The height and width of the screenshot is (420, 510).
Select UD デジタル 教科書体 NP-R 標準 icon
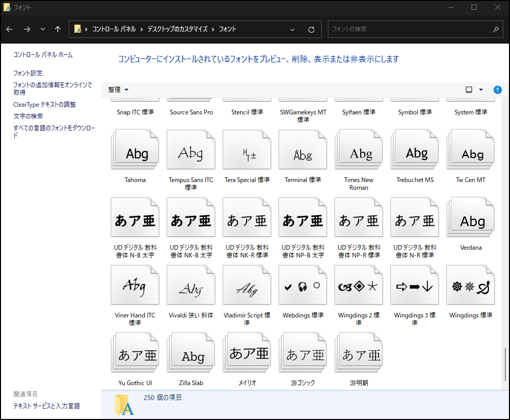tap(359, 217)
